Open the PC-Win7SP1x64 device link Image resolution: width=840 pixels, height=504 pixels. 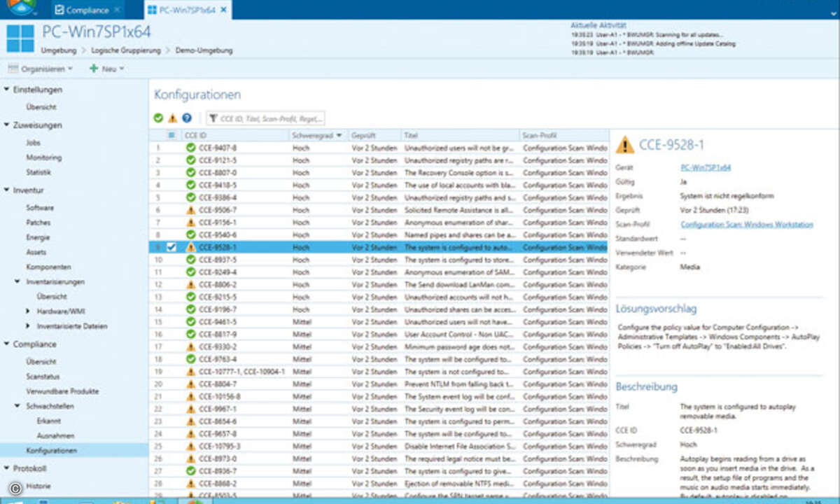tap(706, 168)
